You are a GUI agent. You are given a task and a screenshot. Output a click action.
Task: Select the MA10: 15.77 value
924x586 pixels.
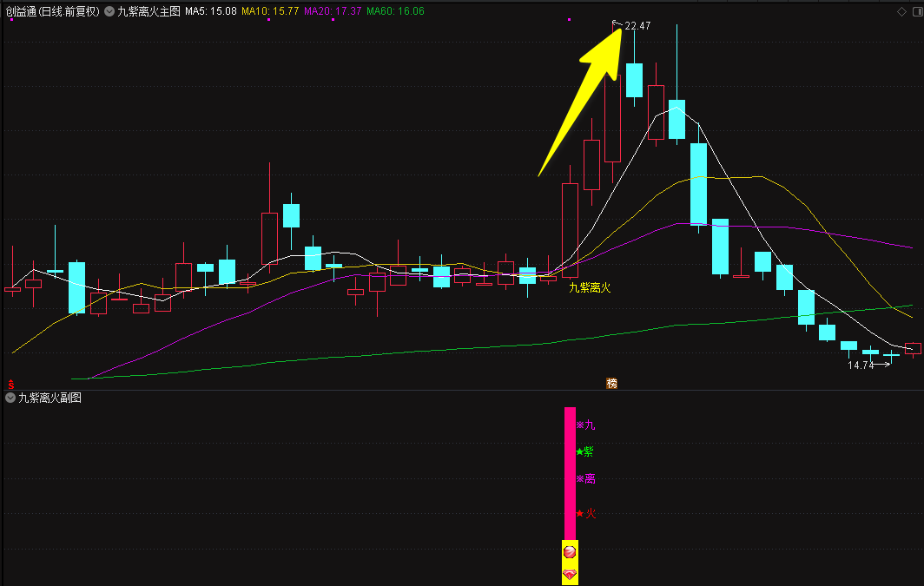(x=270, y=11)
